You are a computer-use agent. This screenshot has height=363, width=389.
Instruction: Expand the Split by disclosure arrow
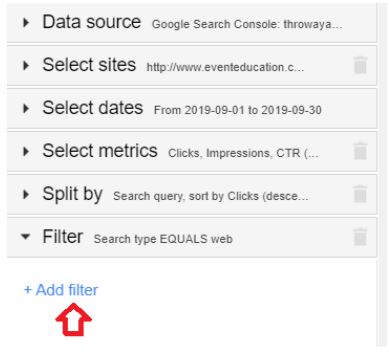tap(26, 194)
